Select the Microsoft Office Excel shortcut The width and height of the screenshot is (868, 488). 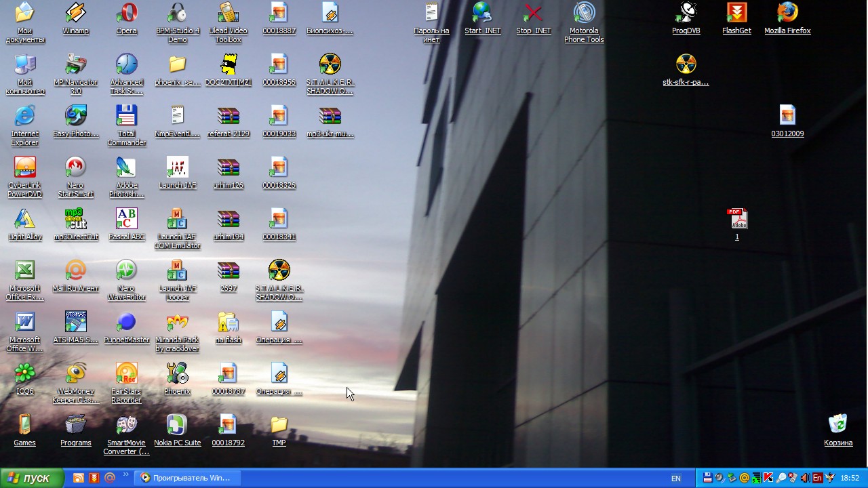click(x=24, y=279)
